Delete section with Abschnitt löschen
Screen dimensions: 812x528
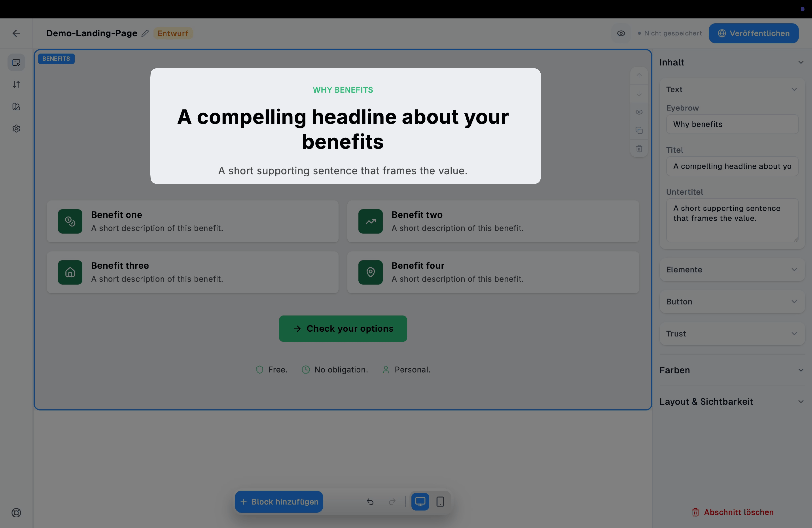[x=732, y=512]
